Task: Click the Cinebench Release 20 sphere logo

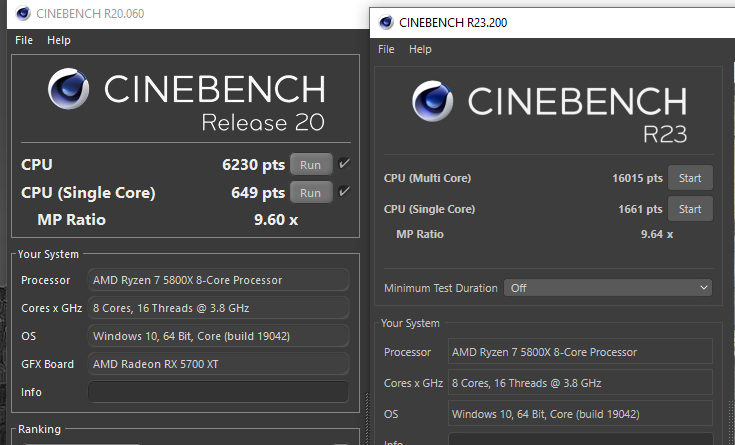Action: tap(68, 89)
